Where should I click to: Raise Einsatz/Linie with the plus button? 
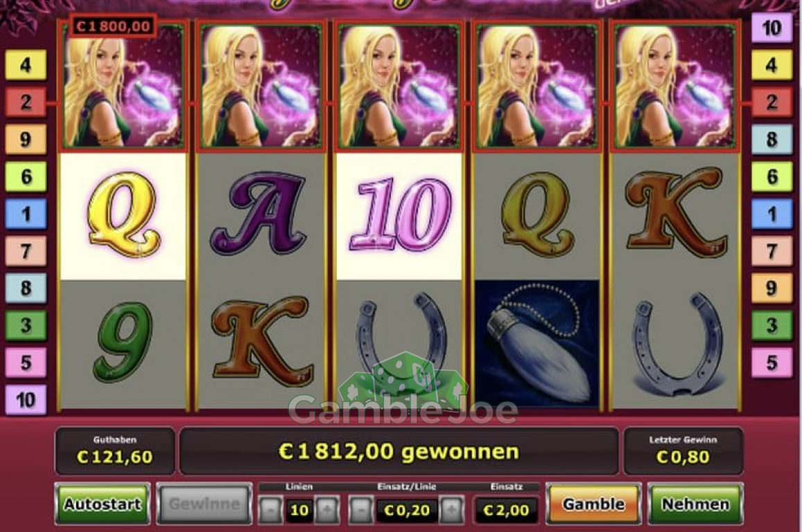click(452, 510)
